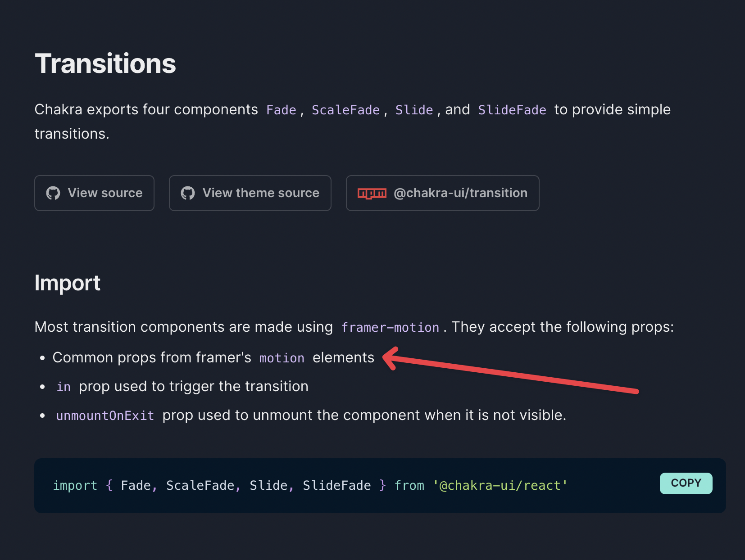Select the SlideFade component code label
This screenshot has width=745, height=560.
tap(512, 109)
